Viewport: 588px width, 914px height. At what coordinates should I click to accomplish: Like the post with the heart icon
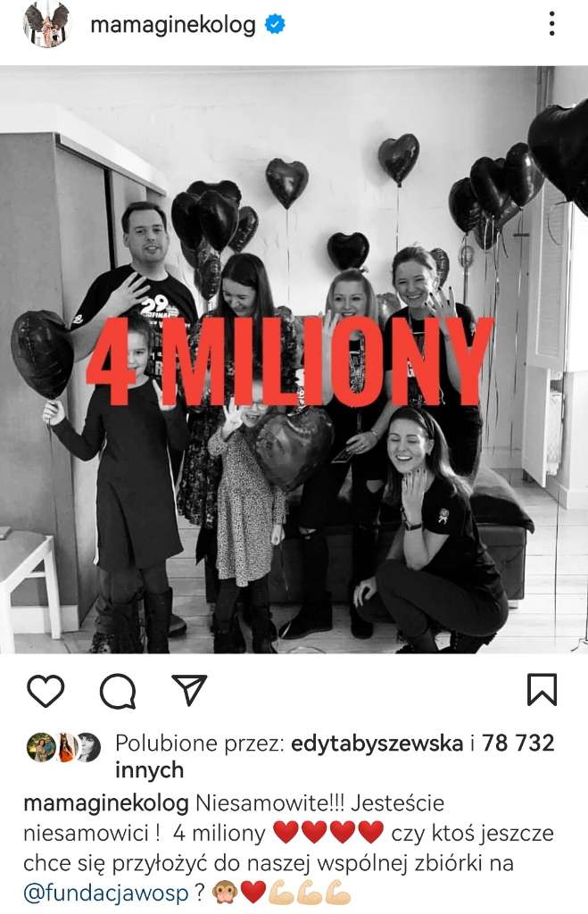pyautogui.click(x=46, y=691)
